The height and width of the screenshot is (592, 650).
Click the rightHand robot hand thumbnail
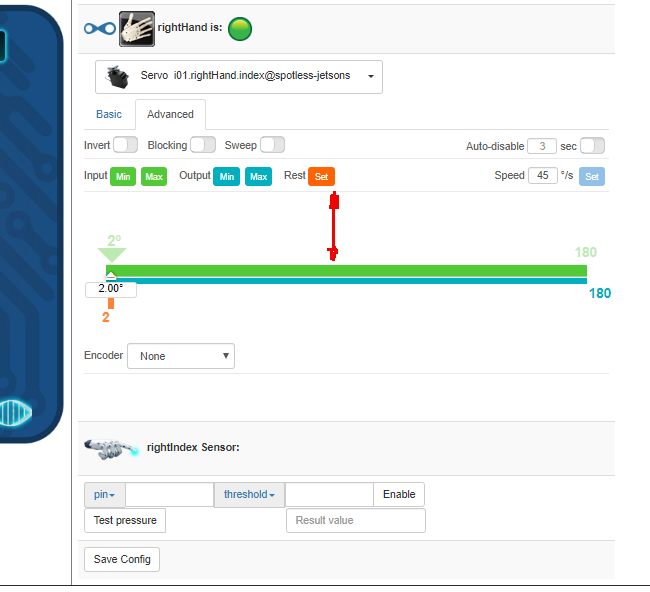[137, 29]
